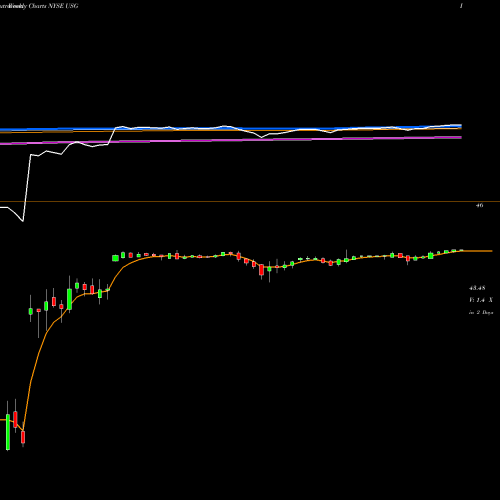Click the "V: 1.4 X" volume readout

point(481,300)
